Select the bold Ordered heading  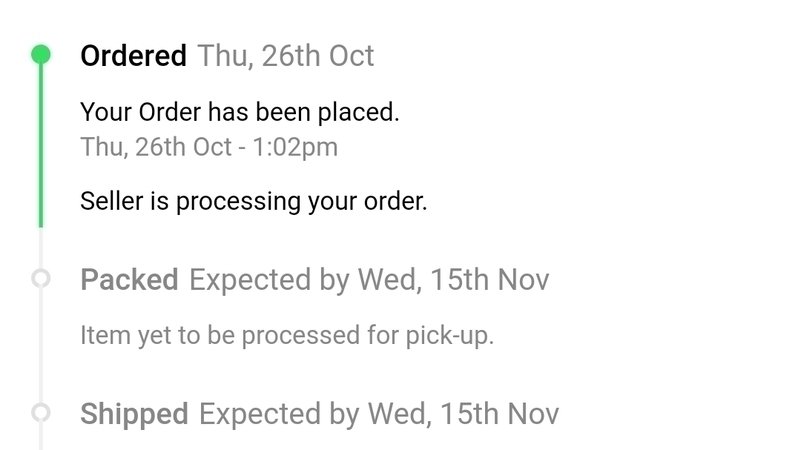pyautogui.click(x=133, y=55)
